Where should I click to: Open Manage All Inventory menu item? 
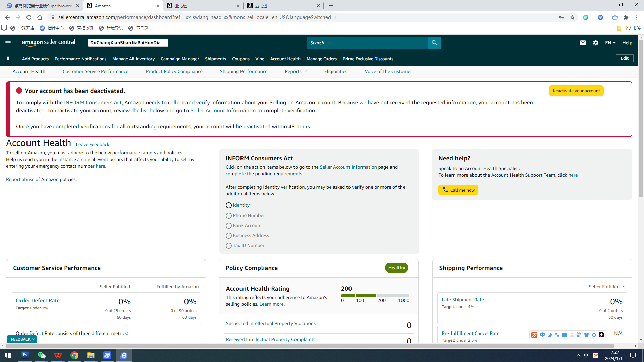[133, 59]
